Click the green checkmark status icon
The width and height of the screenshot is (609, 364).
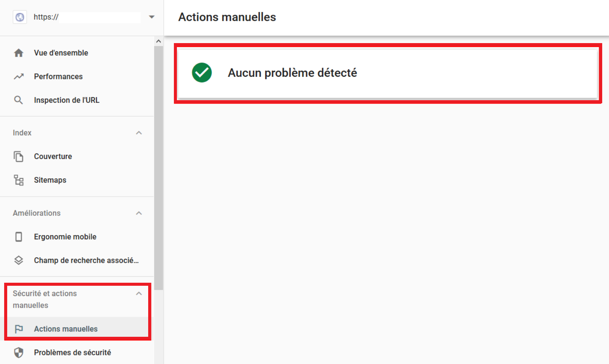[201, 73]
